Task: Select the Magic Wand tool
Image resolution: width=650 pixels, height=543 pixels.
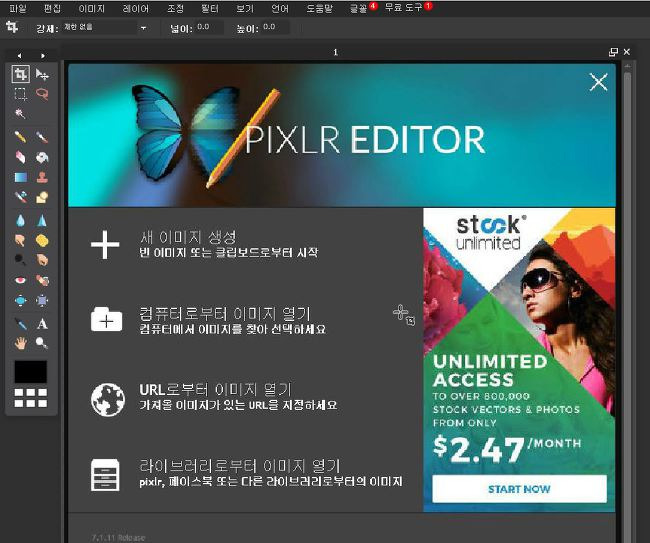Action: [x=20, y=114]
